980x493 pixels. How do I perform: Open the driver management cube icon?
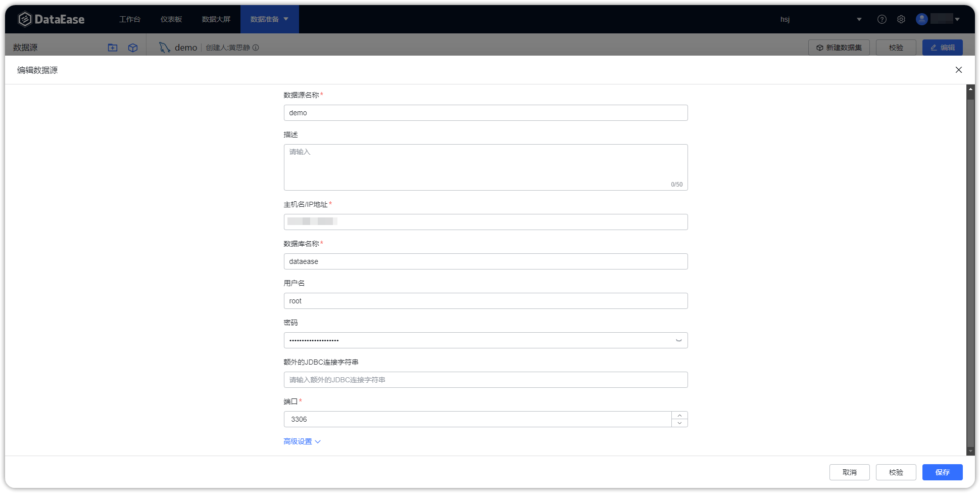[x=132, y=47]
